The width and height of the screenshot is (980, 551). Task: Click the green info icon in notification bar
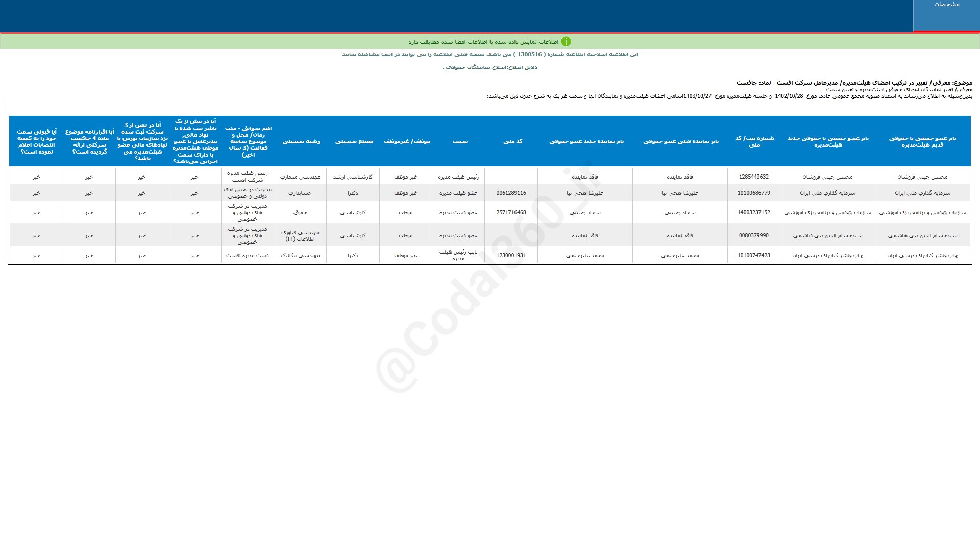click(x=566, y=42)
